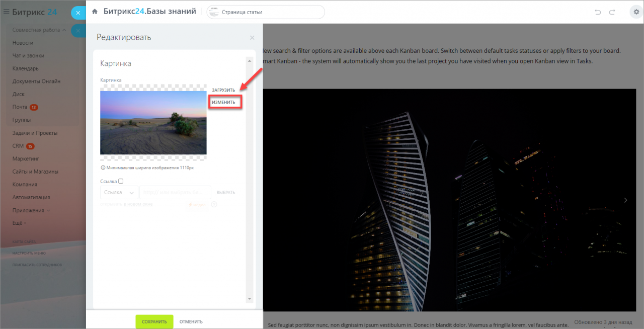Click the undo arrow icon
Viewport: 644px width, 329px height.
(x=598, y=12)
